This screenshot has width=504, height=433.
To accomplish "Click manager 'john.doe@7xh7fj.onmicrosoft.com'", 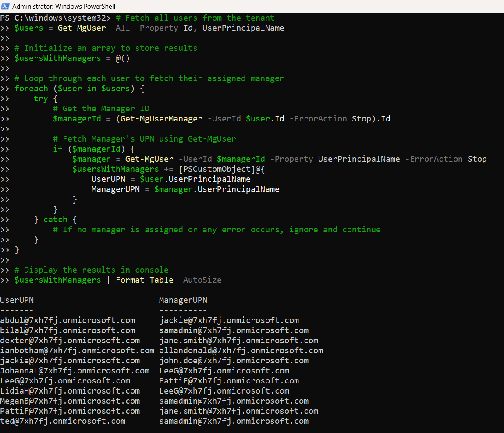I will [234, 361].
